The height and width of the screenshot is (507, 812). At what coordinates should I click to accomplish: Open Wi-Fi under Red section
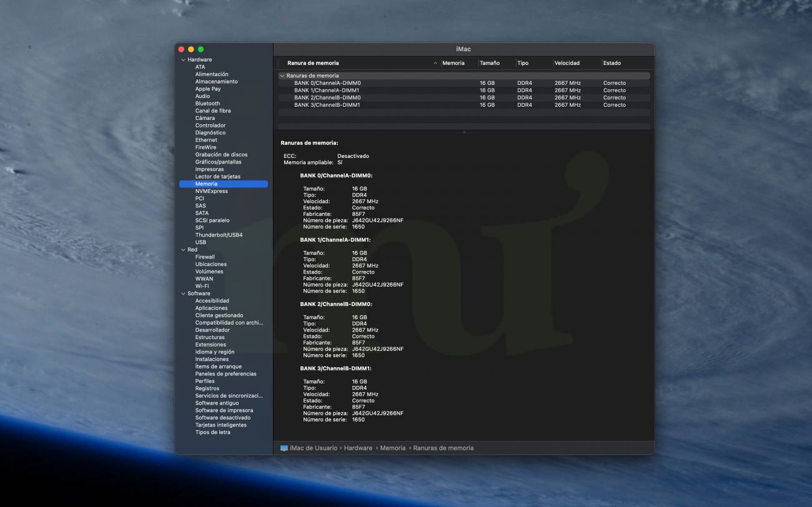click(202, 286)
